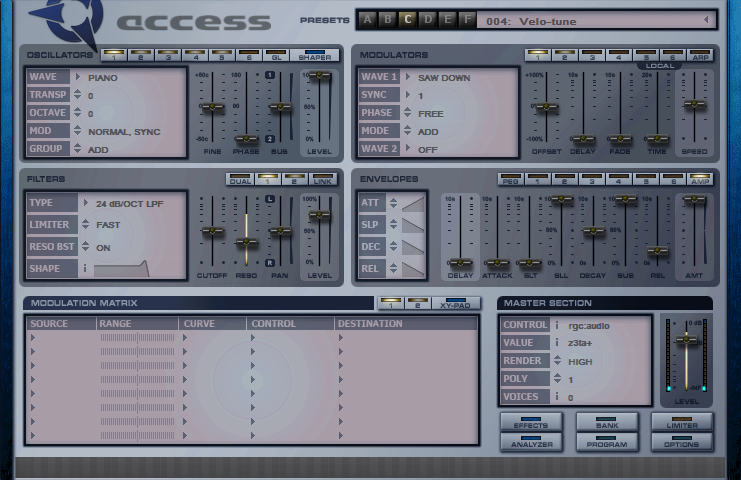The image size is (741, 480).
Task: Click the envelope AMT slider handle
Action: 695,199
